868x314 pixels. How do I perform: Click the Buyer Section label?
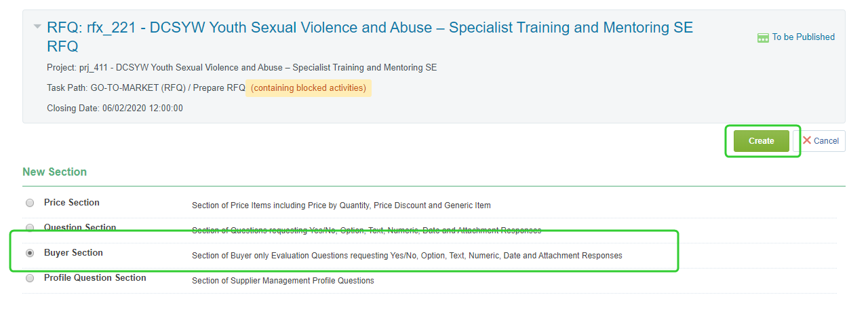[x=73, y=253]
